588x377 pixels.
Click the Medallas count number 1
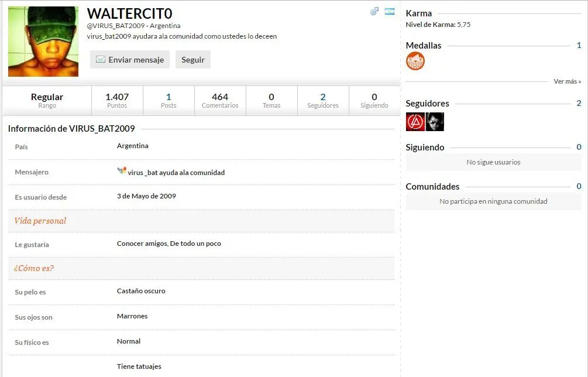click(x=579, y=46)
